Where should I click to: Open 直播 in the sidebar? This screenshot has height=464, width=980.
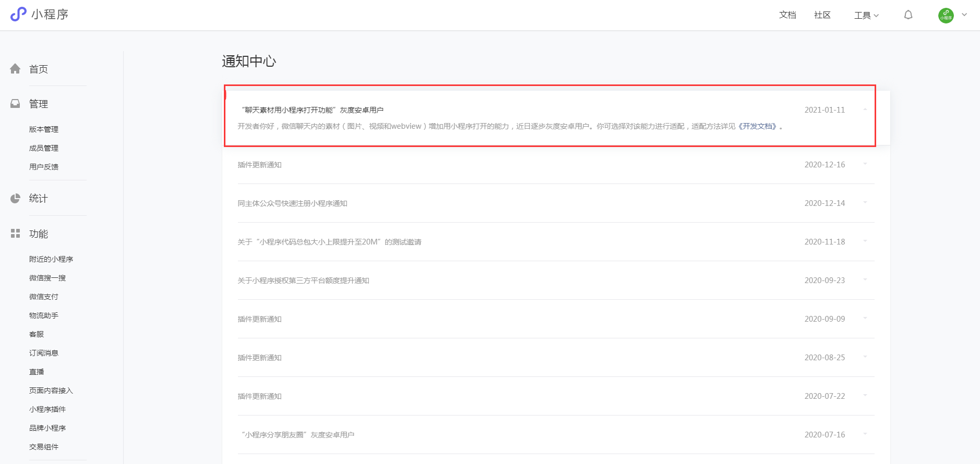[37, 372]
